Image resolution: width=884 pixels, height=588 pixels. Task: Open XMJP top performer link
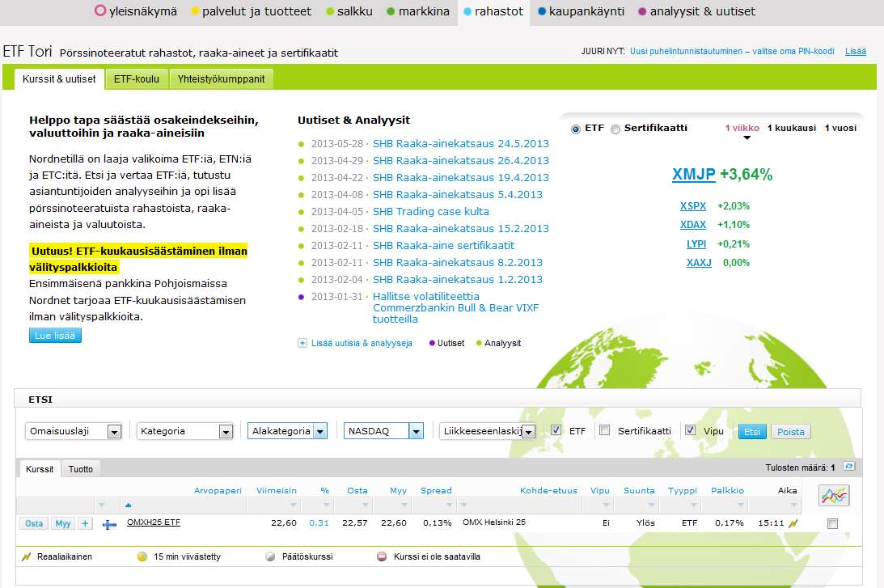coord(693,174)
